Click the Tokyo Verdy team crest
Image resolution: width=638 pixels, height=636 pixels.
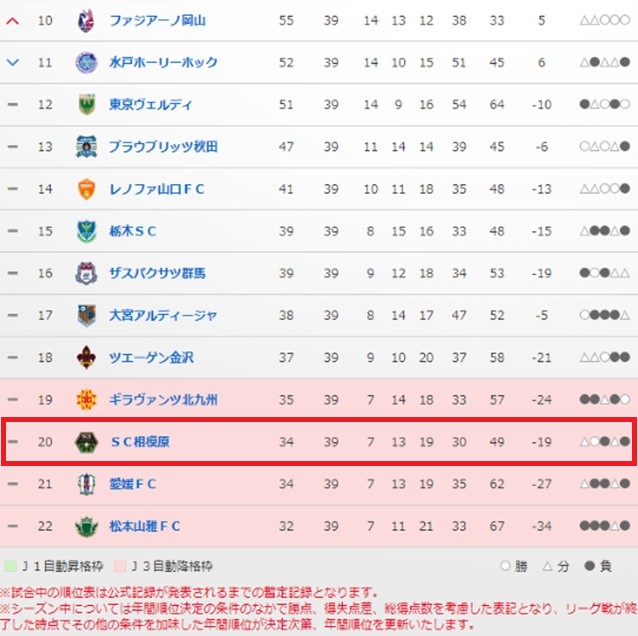point(86,104)
